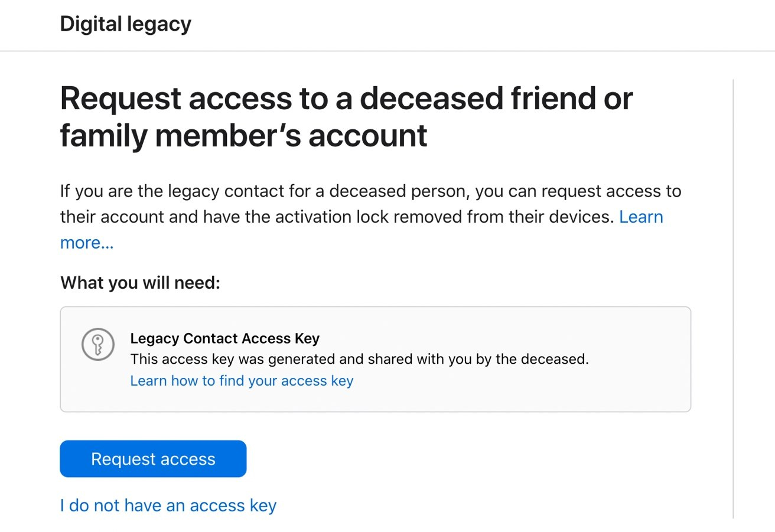This screenshot has width=775, height=532.
Task: Click the "family member's account" heading line
Action: 243,136
